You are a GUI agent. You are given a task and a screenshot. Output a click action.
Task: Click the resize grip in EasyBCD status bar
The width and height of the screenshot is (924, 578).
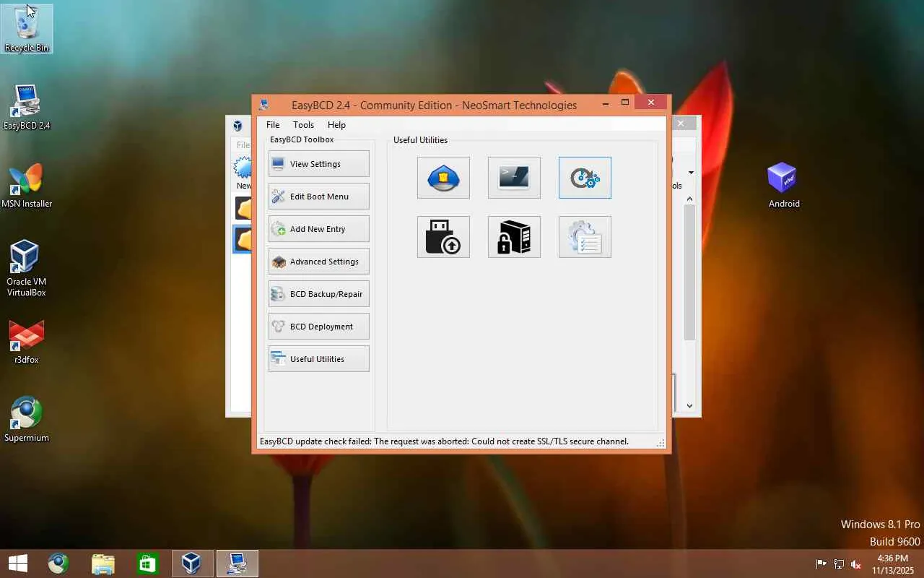pos(661,443)
